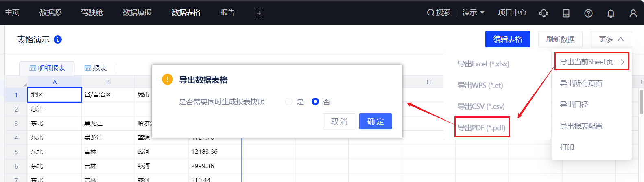Select the 否 radio option

click(x=315, y=101)
